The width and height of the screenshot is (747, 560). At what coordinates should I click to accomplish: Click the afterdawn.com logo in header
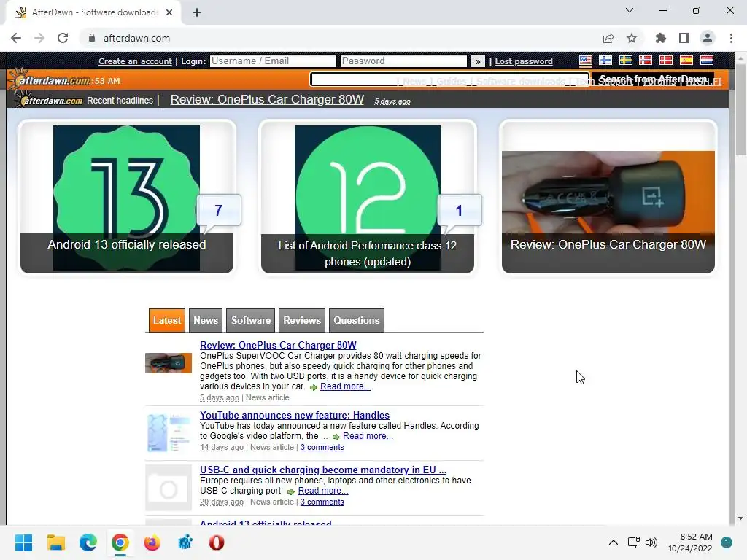click(50, 79)
